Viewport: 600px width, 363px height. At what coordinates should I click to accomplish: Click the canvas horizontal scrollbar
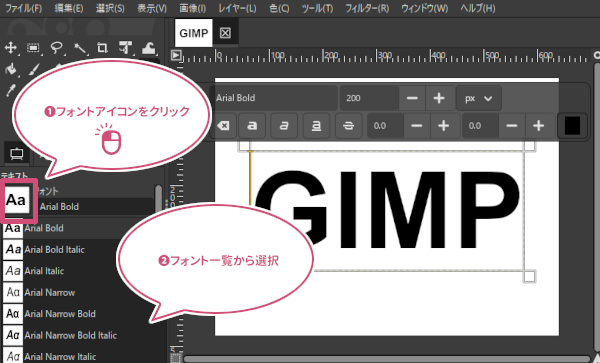point(386,359)
